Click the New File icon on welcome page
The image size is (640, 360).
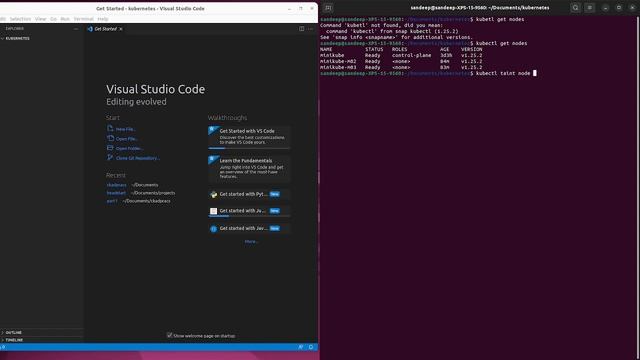110,128
